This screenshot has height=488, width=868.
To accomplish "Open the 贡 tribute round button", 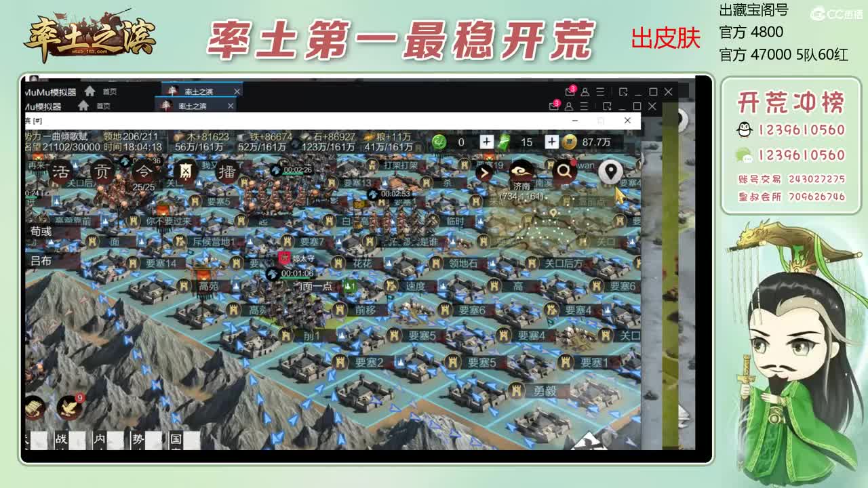I will pyautogui.click(x=102, y=171).
